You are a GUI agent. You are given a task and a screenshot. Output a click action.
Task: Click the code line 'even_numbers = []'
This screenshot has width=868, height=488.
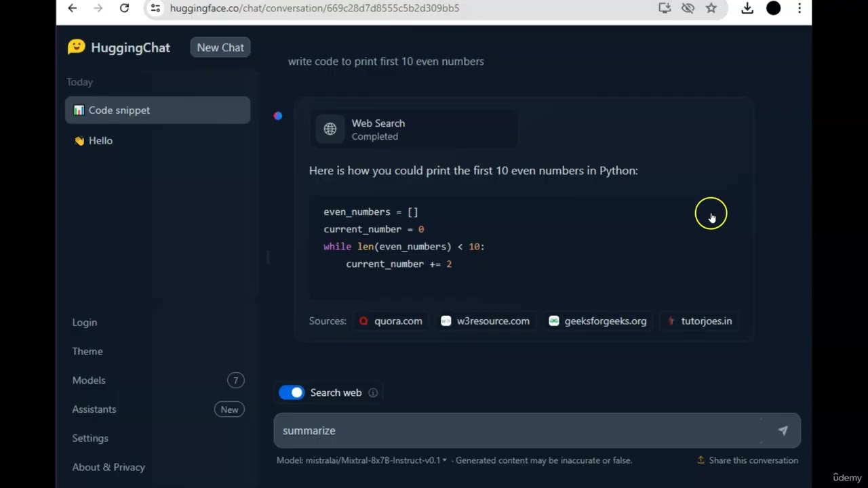pos(371,212)
